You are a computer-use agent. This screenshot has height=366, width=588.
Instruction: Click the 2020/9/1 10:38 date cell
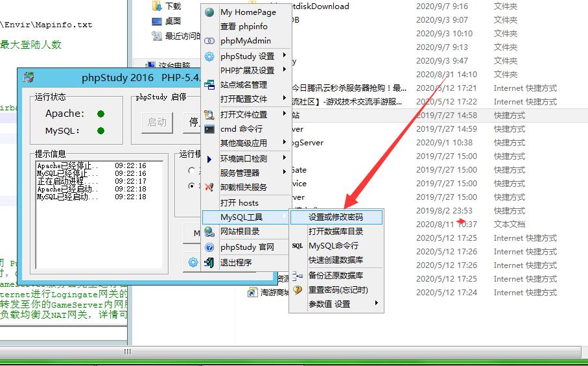coord(444,143)
